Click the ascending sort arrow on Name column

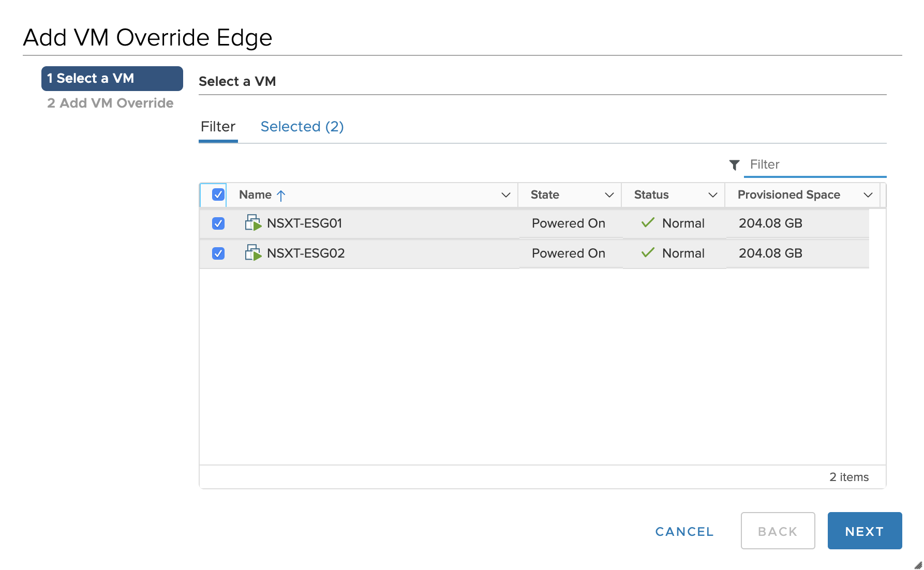point(281,195)
